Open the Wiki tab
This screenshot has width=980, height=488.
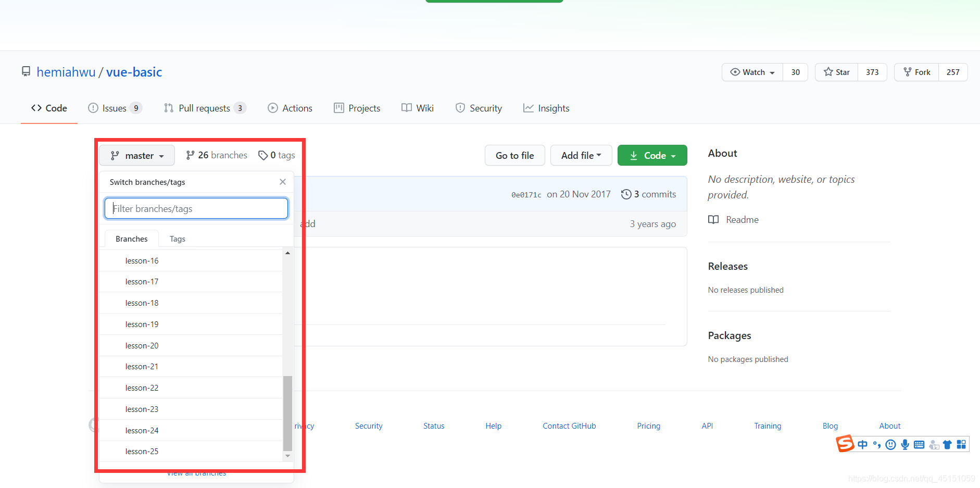pyautogui.click(x=418, y=108)
